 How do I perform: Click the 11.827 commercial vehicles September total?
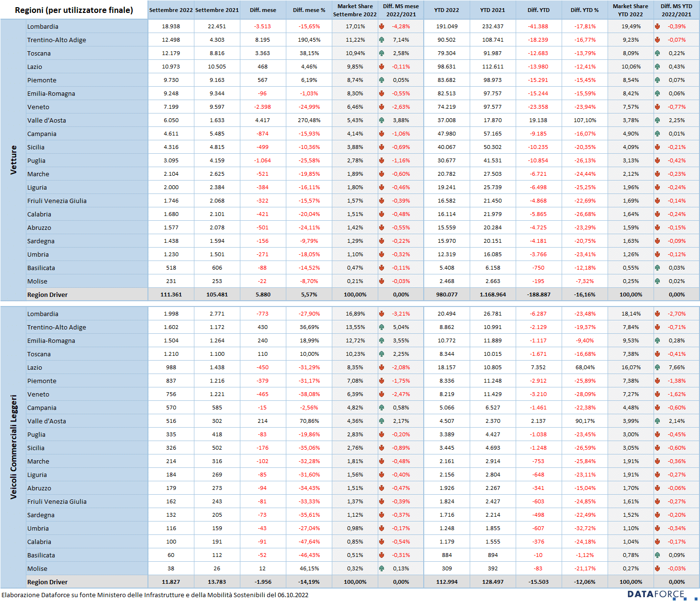coord(171,582)
